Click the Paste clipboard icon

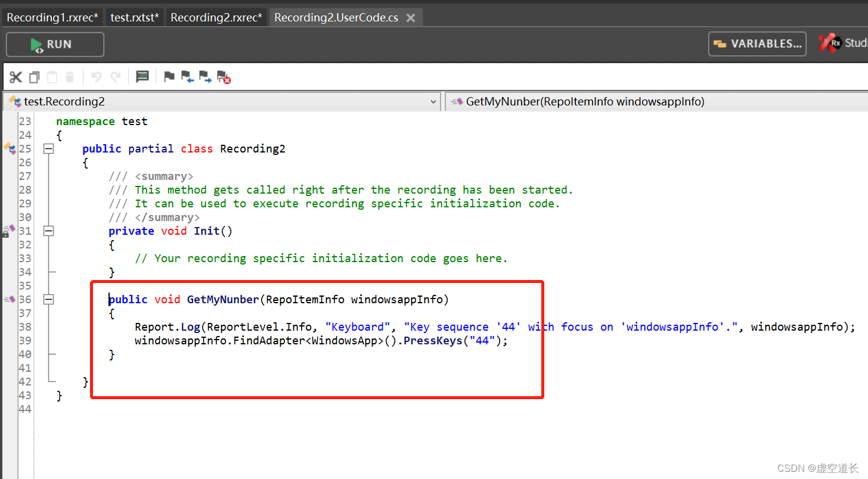pyautogui.click(x=52, y=77)
